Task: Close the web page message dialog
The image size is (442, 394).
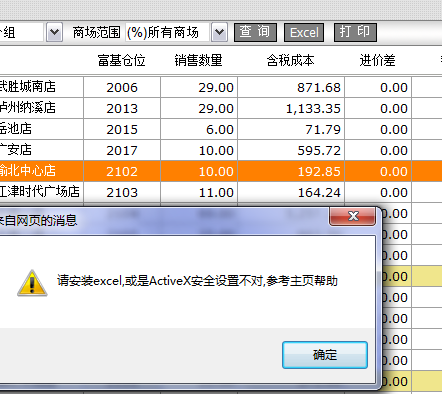Action: point(353,216)
